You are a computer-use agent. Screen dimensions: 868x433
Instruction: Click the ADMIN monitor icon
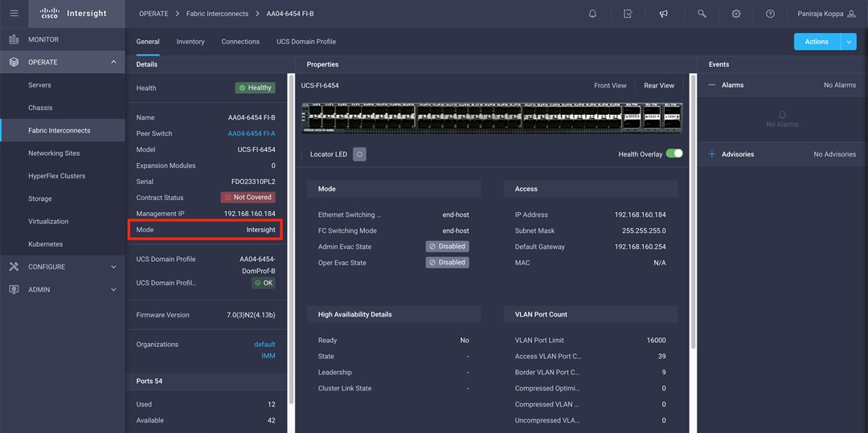pos(14,289)
